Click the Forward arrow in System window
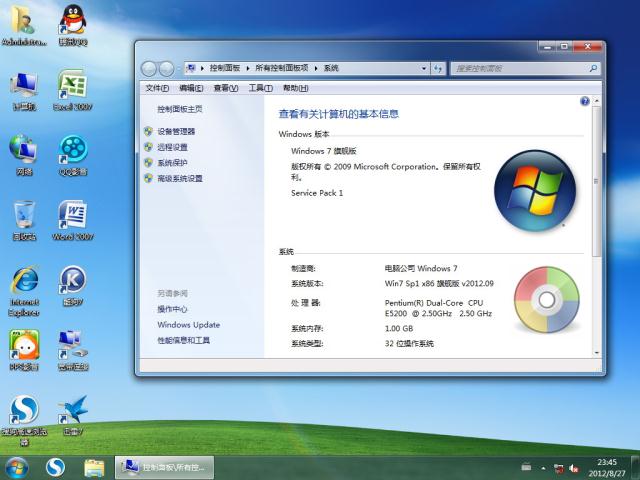Screen dimensions: 640x480 [166, 69]
